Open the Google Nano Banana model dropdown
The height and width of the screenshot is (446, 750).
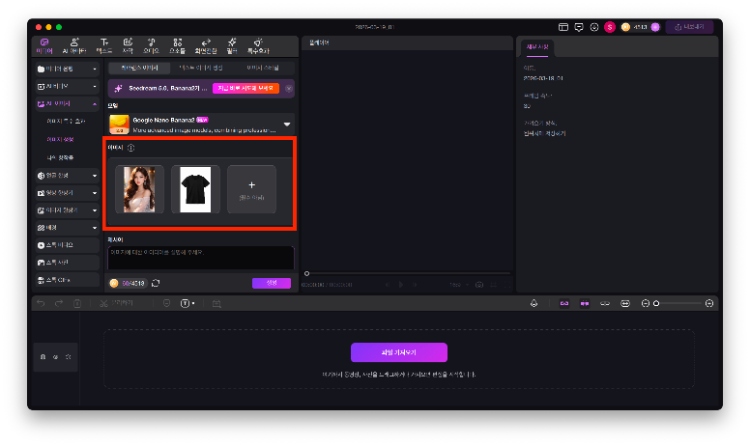tap(287, 124)
